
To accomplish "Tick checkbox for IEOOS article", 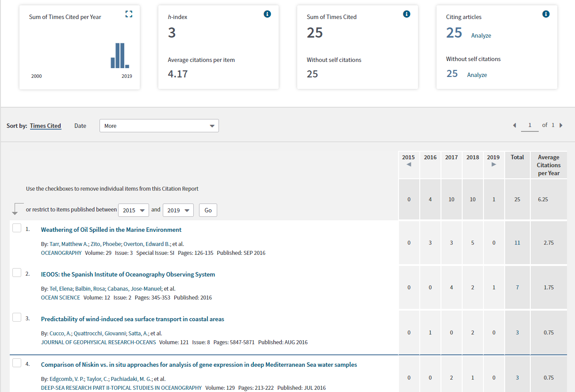I will click(17, 273).
